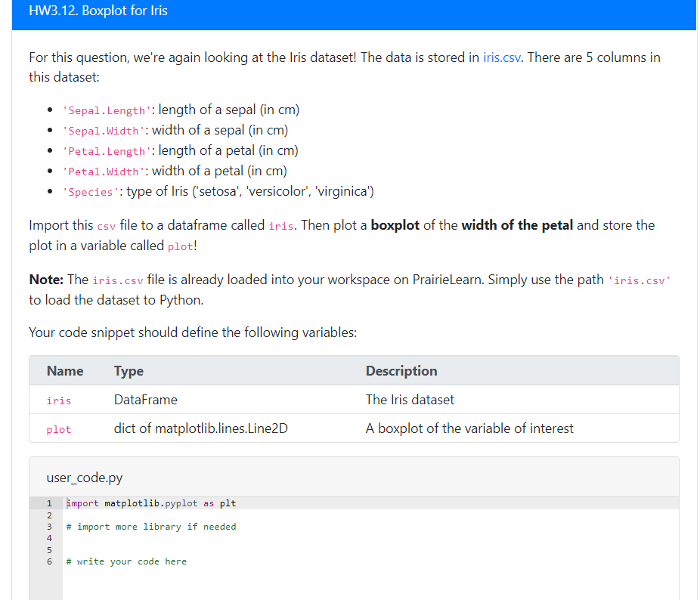Click the 'plot' variable name in table

coord(58,429)
